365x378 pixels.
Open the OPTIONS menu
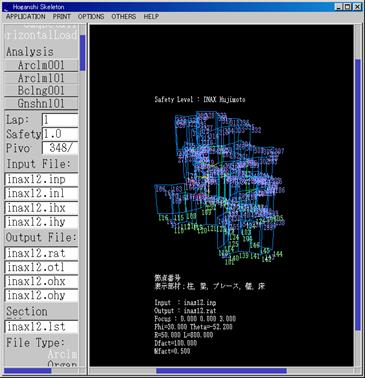pyautogui.click(x=91, y=17)
